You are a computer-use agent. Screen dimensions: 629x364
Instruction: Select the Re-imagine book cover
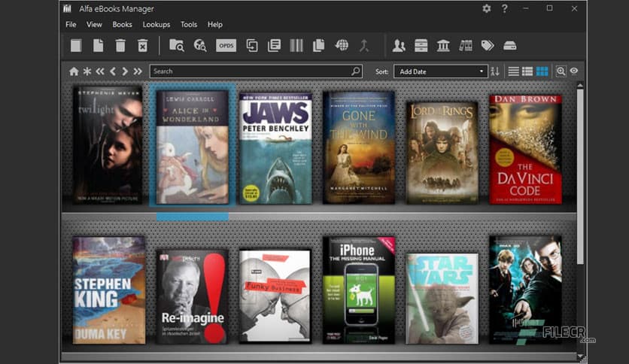click(192, 296)
